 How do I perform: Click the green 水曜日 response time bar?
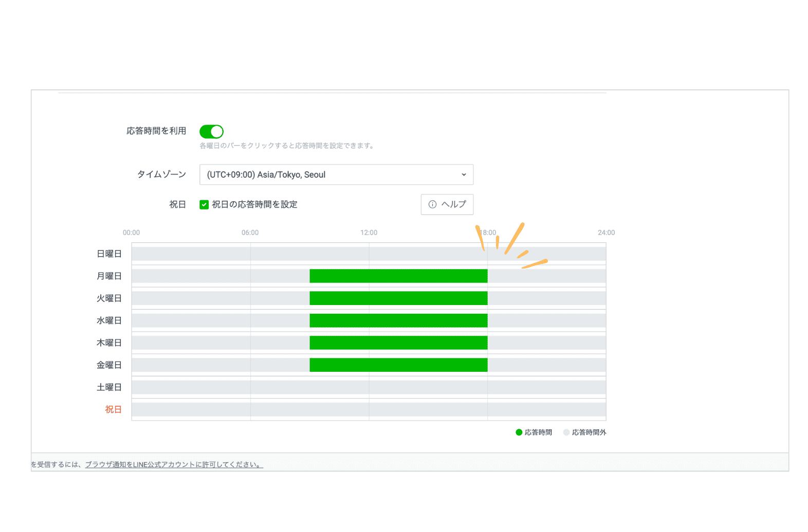pyautogui.click(x=398, y=320)
